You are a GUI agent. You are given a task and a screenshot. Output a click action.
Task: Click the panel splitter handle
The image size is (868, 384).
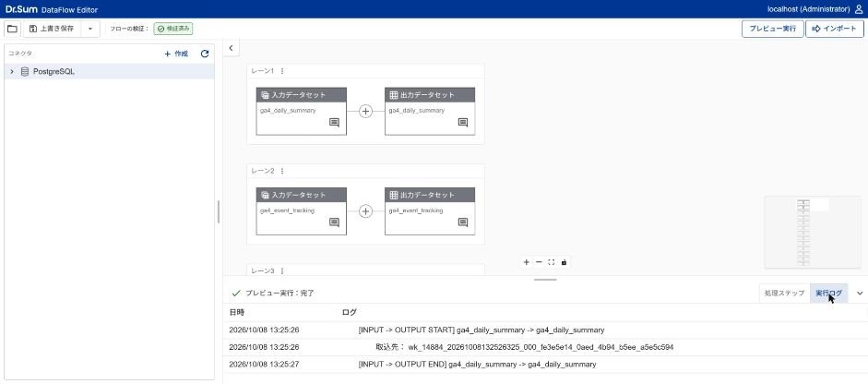(x=219, y=211)
